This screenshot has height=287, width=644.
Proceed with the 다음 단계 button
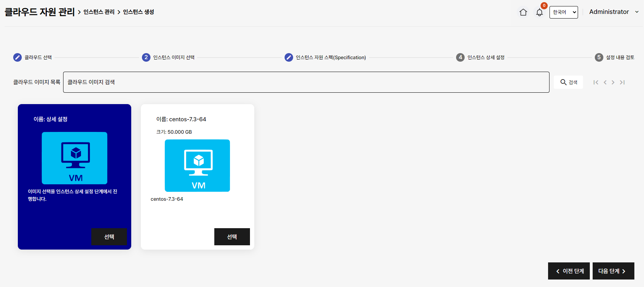613,271
